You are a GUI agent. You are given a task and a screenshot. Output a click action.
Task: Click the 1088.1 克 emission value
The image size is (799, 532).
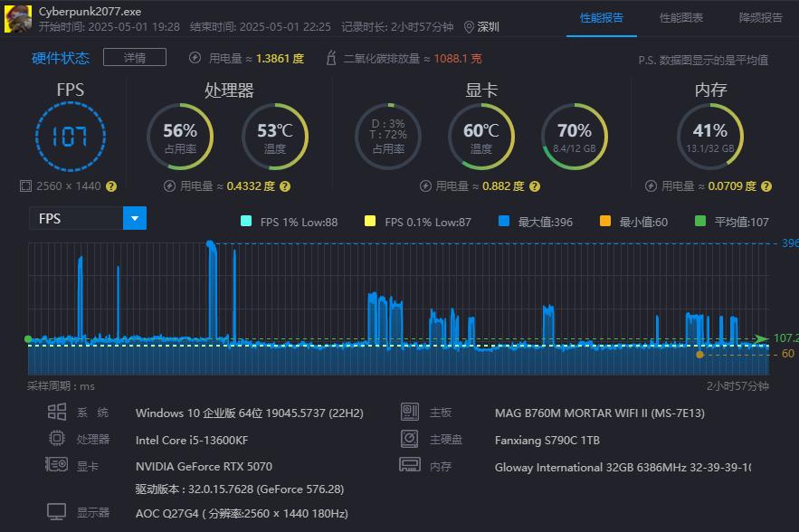click(x=458, y=59)
